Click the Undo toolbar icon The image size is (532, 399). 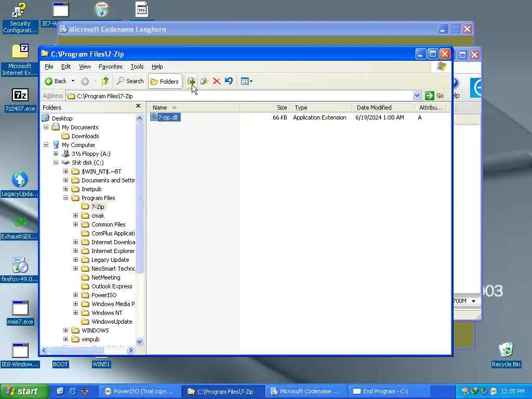click(x=229, y=81)
